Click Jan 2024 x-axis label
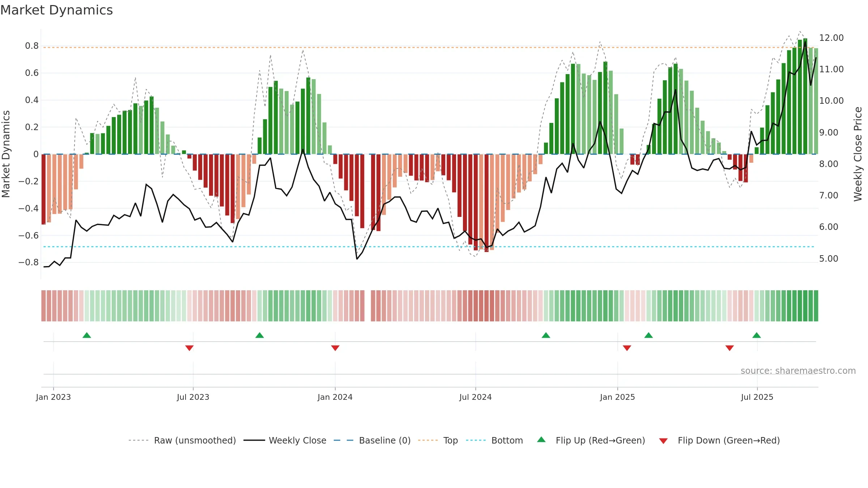The image size is (868, 488). coord(335,397)
